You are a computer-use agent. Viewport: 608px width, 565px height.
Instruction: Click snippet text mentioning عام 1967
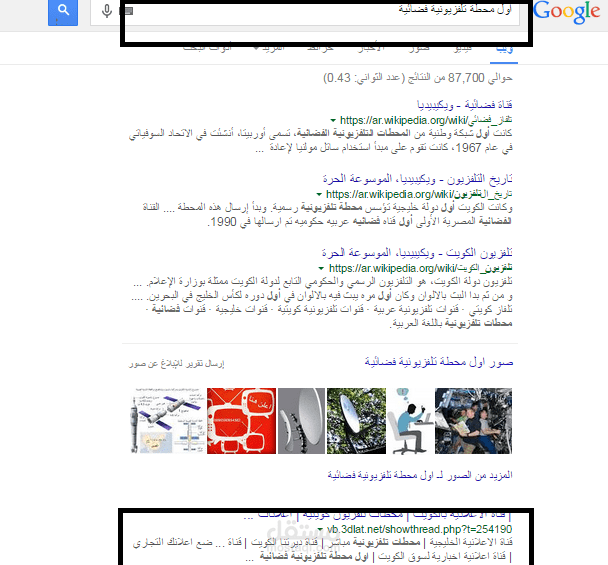(384, 148)
